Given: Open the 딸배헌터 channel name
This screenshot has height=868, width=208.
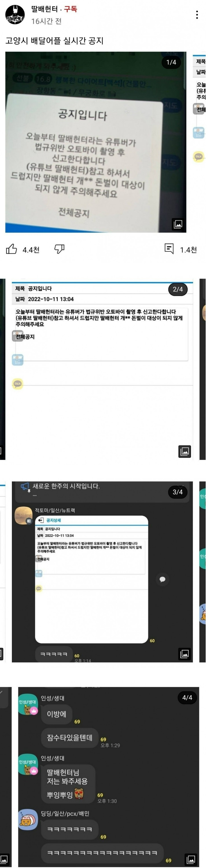Looking at the screenshot, I should coord(45,9).
